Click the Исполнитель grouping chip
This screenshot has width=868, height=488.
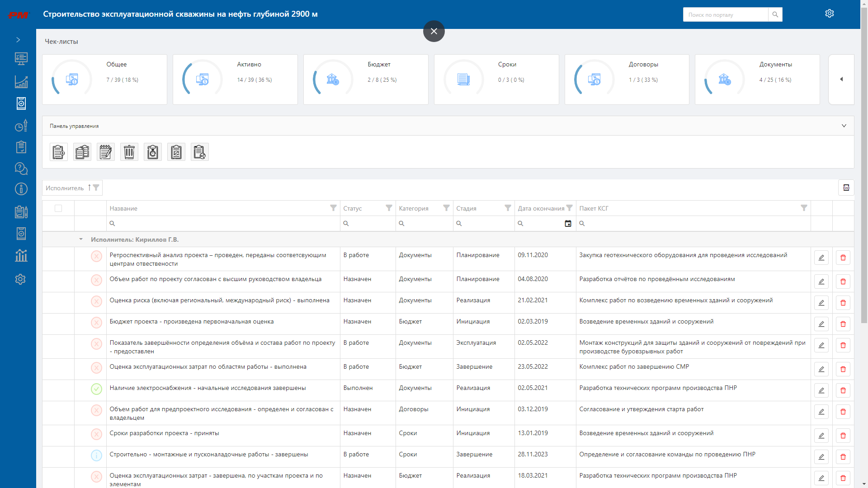tap(72, 188)
